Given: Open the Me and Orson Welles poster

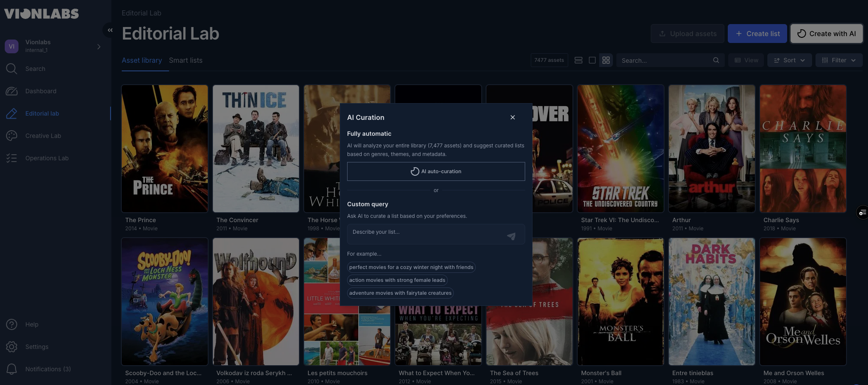Looking at the screenshot, I should click(x=803, y=302).
